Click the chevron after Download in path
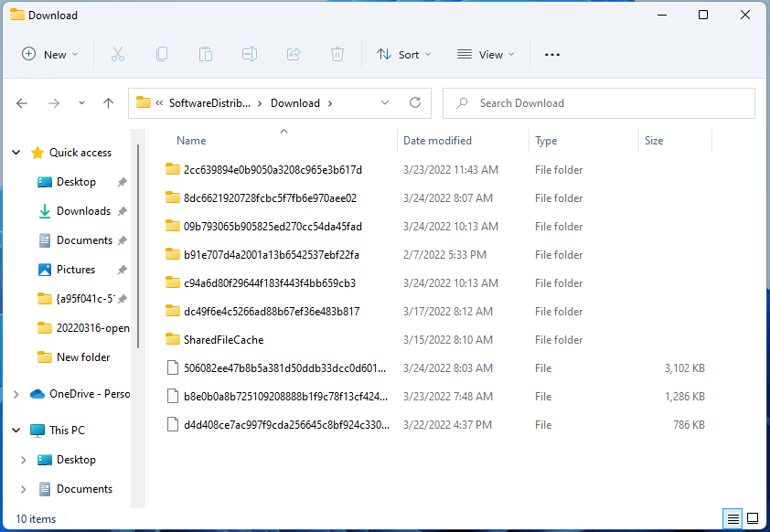Image resolution: width=770 pixels, height=532 pixels. pos(330,103)
